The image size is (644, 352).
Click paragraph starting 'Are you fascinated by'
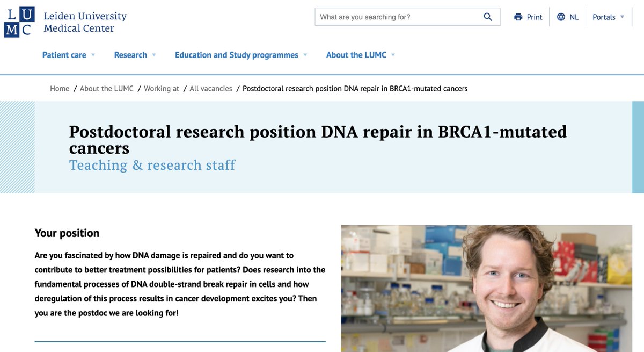click(x=180, y=284)
